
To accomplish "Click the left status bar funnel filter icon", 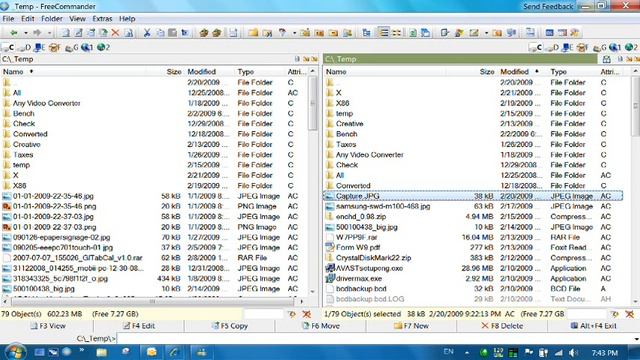I will pos(292,314).
